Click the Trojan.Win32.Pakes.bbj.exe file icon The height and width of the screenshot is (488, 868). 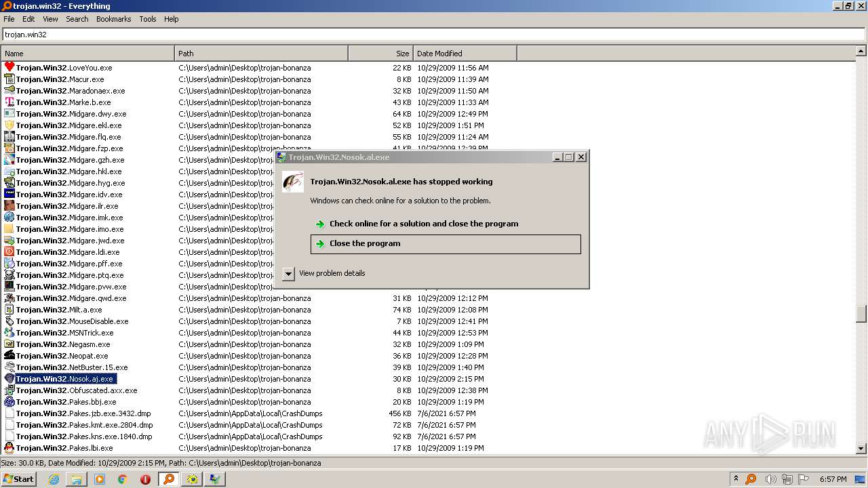tap(9, 401)
